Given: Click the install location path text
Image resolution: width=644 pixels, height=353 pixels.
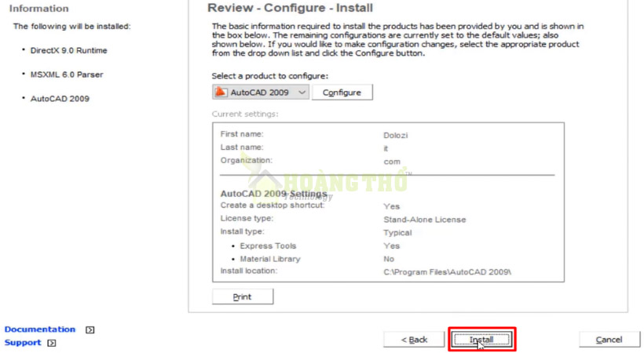Looking at the screenshot, I should [x=447, y=271].
